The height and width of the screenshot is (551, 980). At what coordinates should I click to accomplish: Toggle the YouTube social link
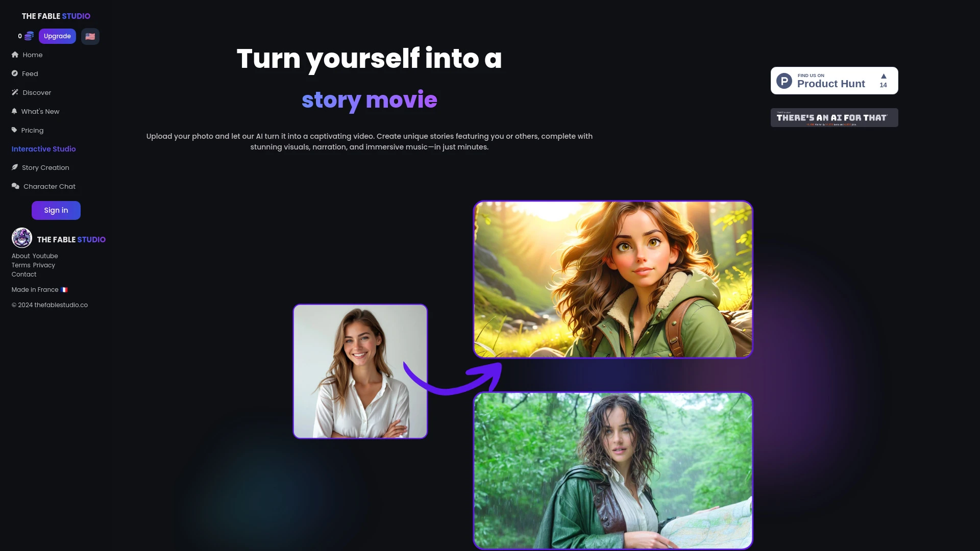click(x=45, y=256)
